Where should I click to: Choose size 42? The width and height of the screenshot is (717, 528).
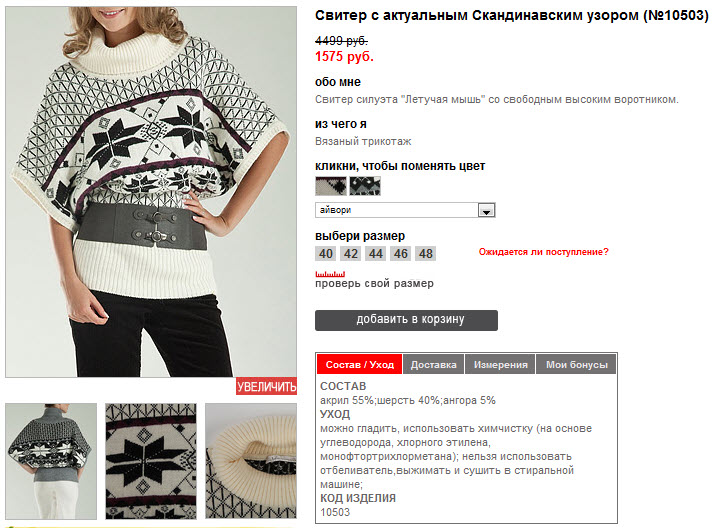(x=351, y=254)
